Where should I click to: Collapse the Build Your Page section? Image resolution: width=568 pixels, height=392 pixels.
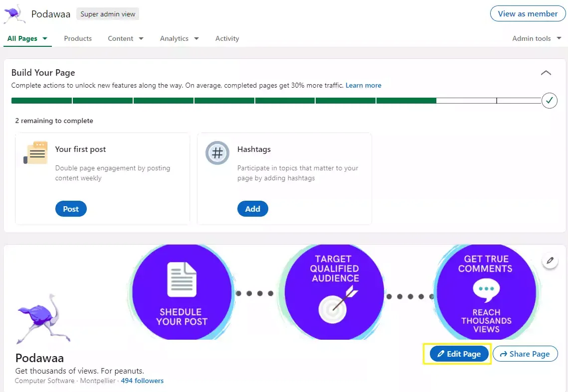[546, 73]
